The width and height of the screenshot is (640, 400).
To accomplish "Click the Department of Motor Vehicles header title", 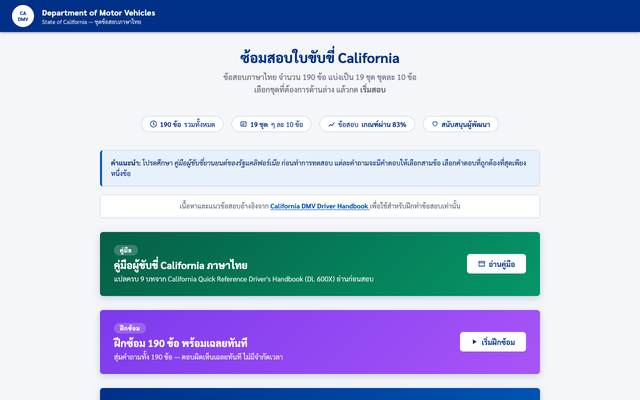I will (x=98, y=13).
